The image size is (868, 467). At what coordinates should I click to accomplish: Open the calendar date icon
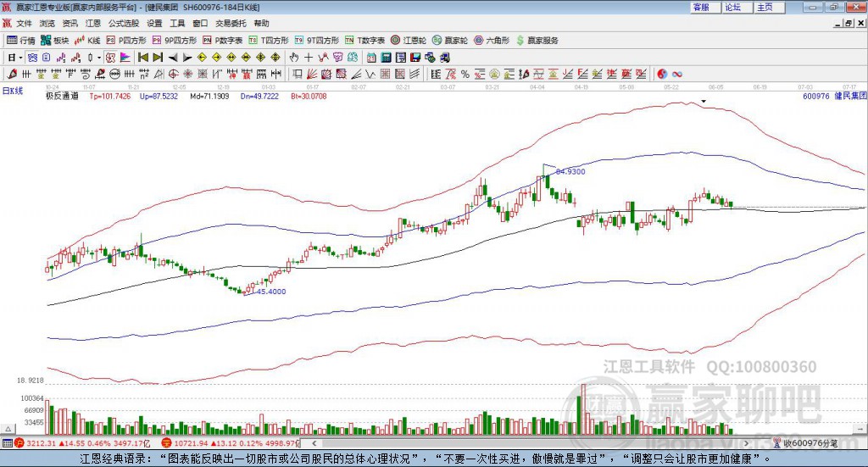click(x=371, y=58)
